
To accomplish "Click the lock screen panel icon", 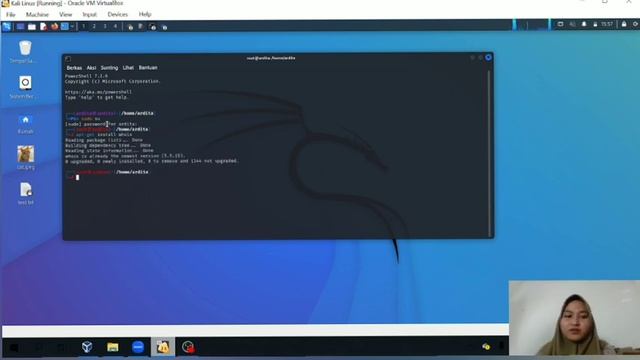I will [x=624, y=24].
